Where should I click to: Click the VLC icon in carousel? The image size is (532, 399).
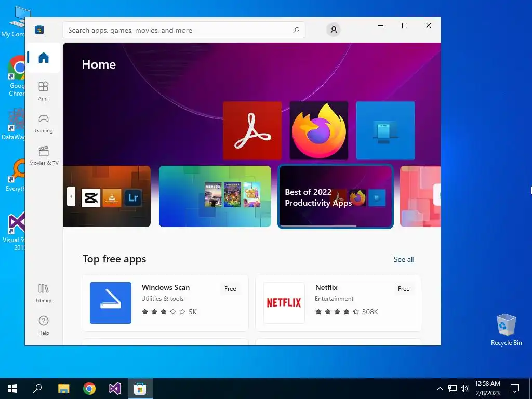click(x=112, y=197)
